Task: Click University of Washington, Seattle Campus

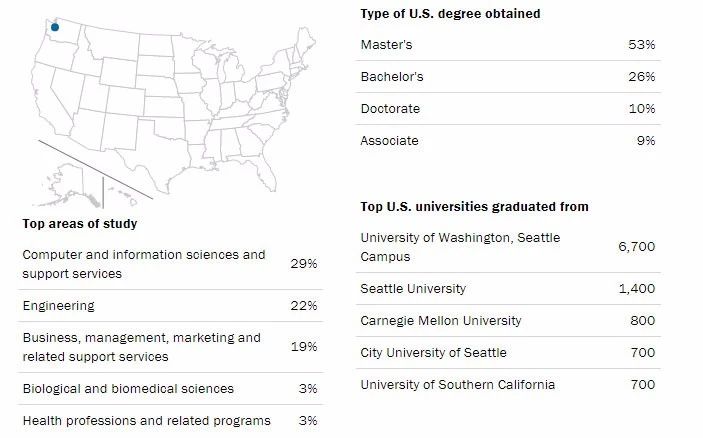Action: pos(460,247)
